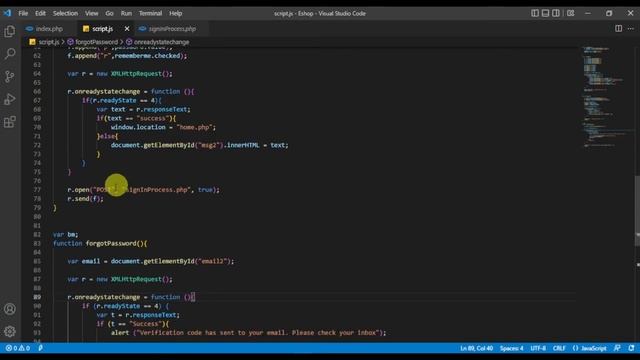
Task: Open the View menu
Action: coord(91,13)
